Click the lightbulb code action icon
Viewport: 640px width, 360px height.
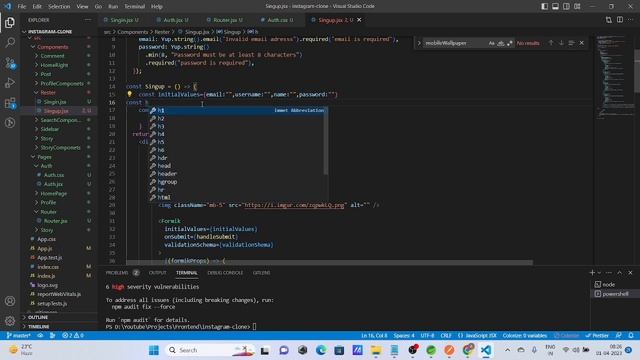(x=129, y=94)
